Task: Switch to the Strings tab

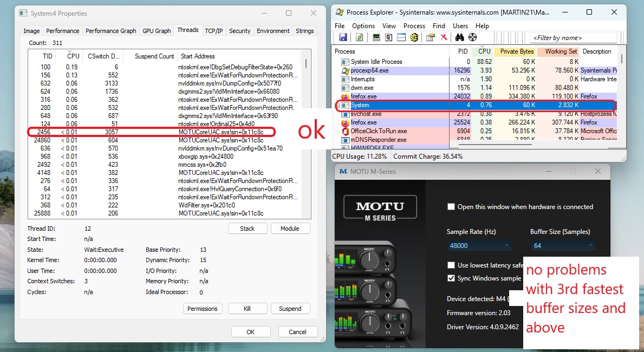Action: coord(305,31)
